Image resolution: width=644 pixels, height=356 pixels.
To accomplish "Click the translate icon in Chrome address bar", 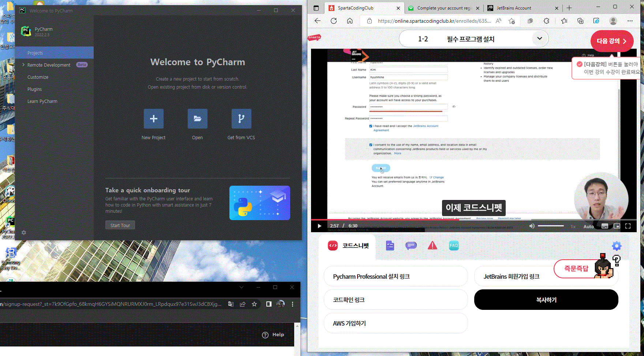I will [231, 304].
